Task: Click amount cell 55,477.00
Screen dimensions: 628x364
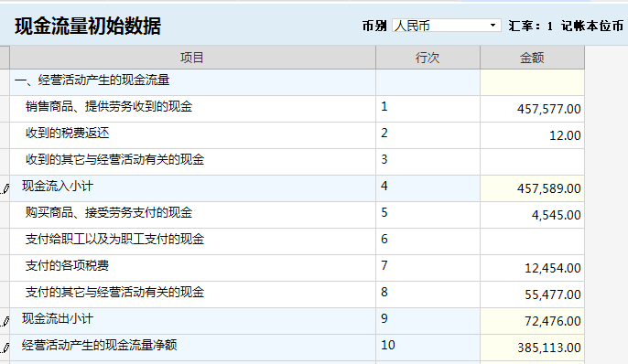Action: click(532, 294)
